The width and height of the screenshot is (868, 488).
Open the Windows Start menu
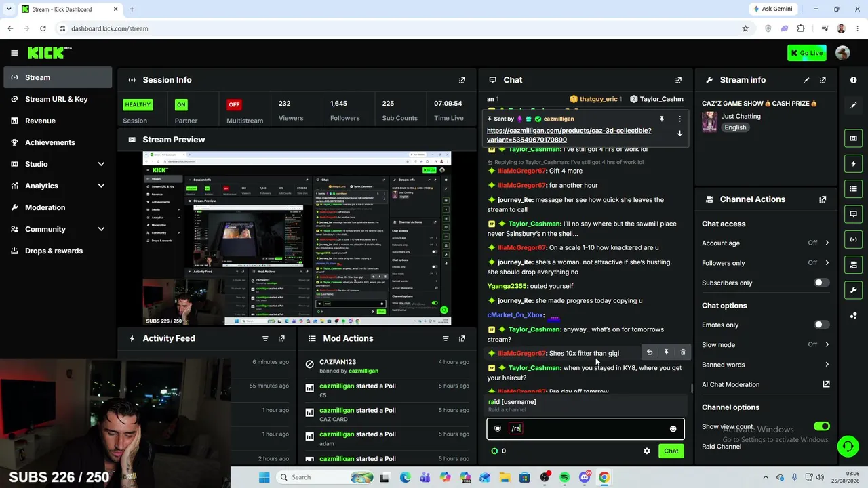tap(264, 477)
